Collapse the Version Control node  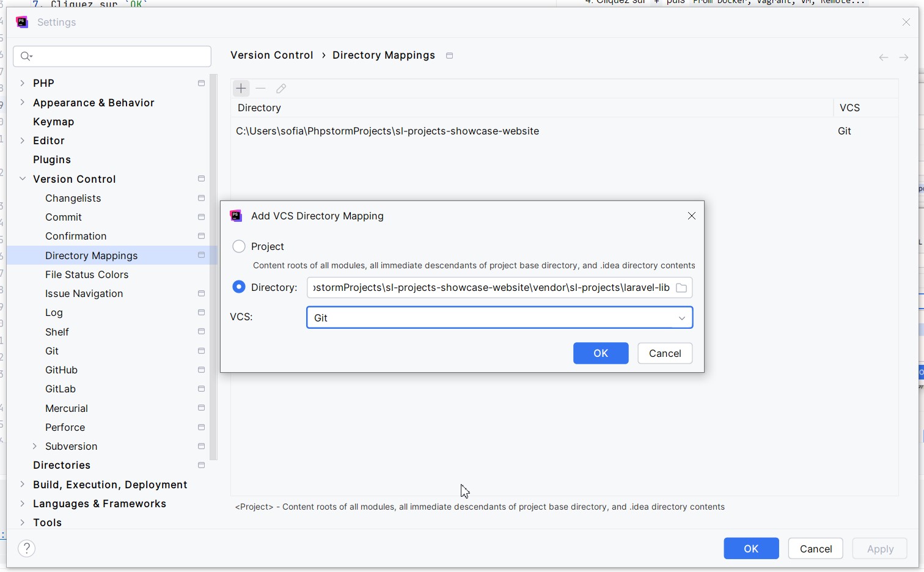click(23, 178)
